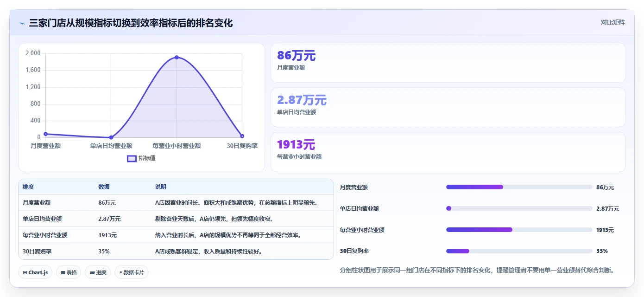
Task: Click the 数据卡片 chip icon
Action: (x=120, y=273)
